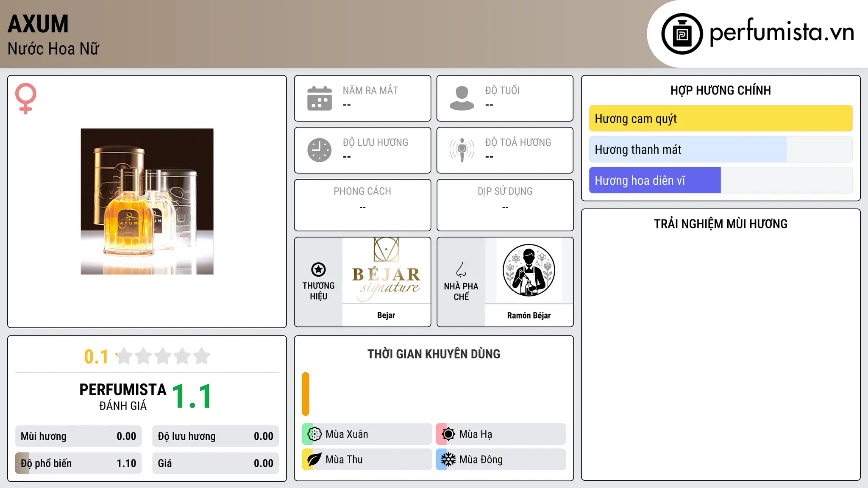Click the Nước Hoa Nữ subtitle
Viewport: 868px width, 488px height.
[53, 49]
